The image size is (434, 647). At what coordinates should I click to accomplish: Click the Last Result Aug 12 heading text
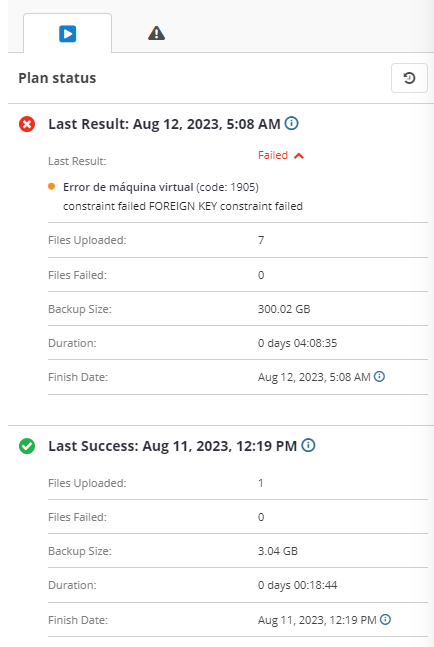[164, 124]
